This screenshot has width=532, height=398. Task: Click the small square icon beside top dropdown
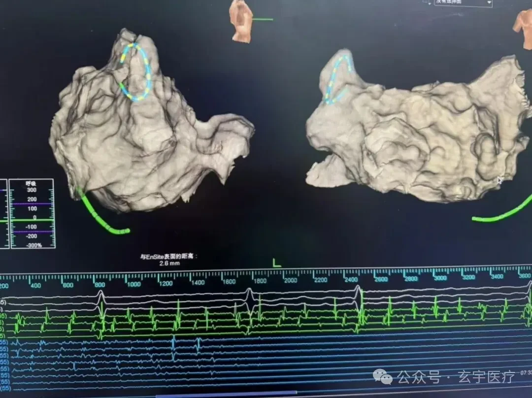coord(426,1)
